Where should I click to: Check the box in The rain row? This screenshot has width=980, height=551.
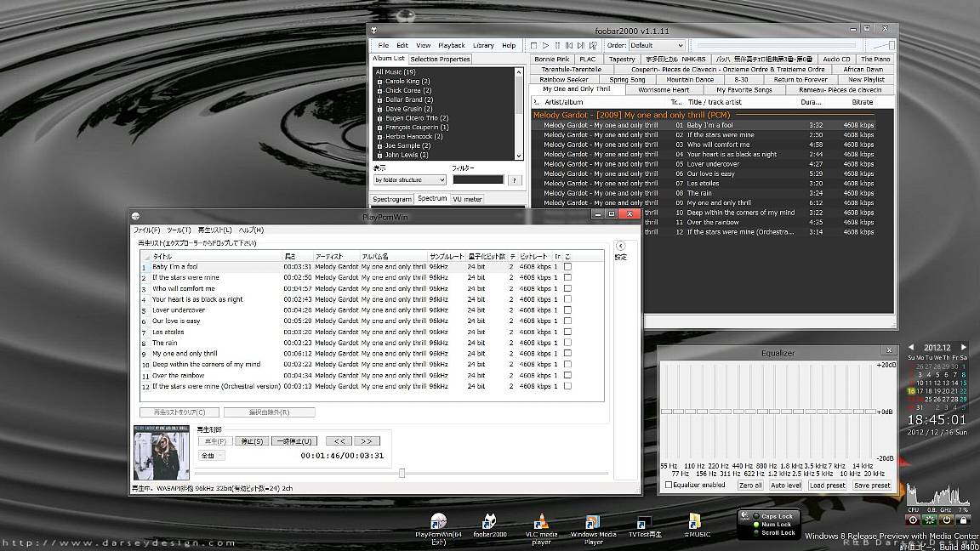[x=568, y=343]
